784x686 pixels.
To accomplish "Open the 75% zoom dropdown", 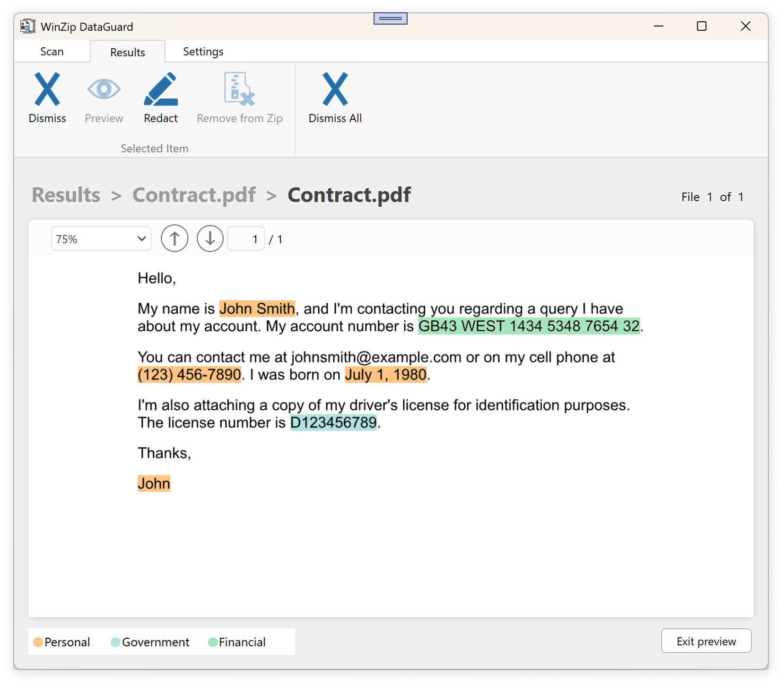I will tap(101, 239).
